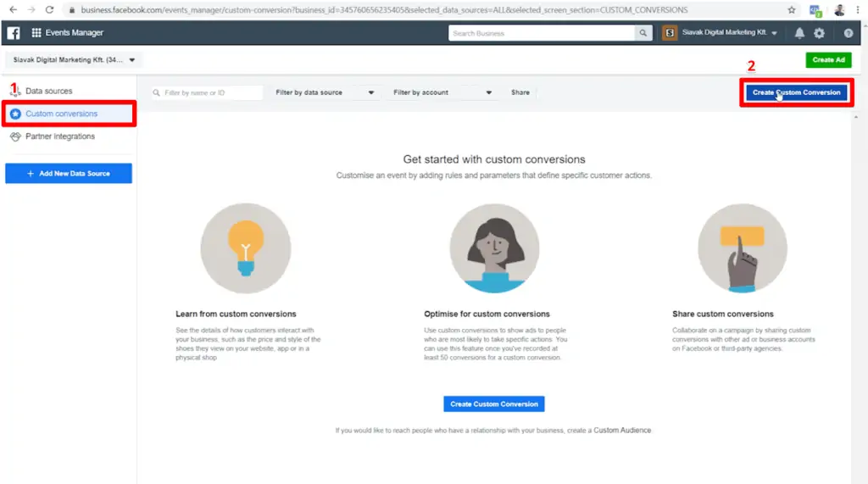Viewport: 868px width, 484px height.
Task: Open the Siavak Digital Marketing account selector
Action: 74,60
